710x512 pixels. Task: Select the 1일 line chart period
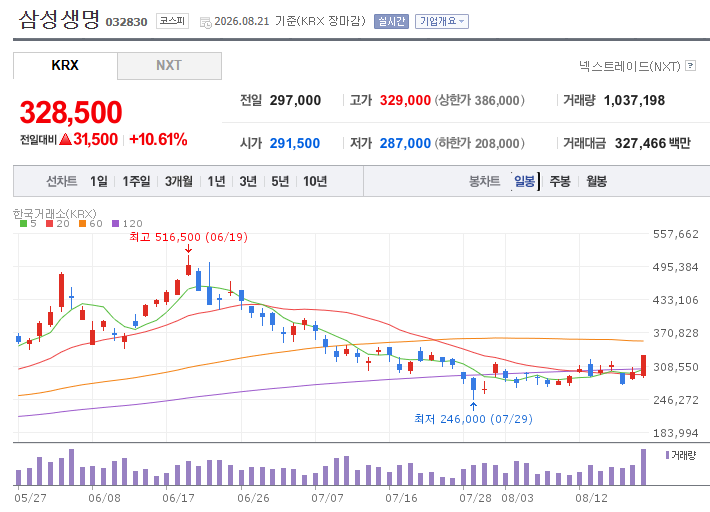[x=99, y=182]
